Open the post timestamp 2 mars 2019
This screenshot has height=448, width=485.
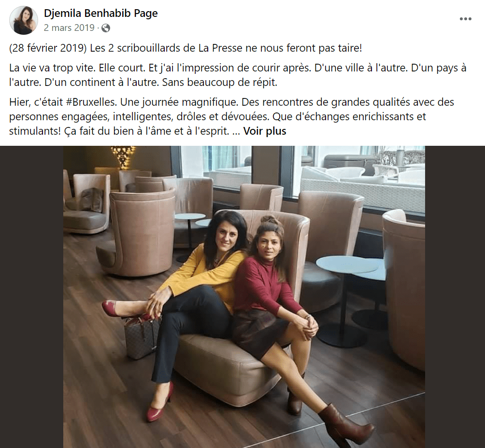pos(69,28)
